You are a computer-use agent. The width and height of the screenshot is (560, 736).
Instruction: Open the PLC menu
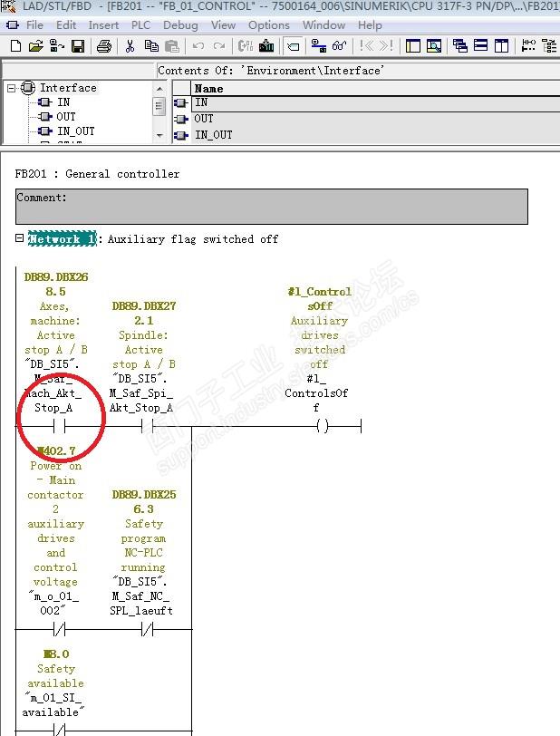point(140,24)
